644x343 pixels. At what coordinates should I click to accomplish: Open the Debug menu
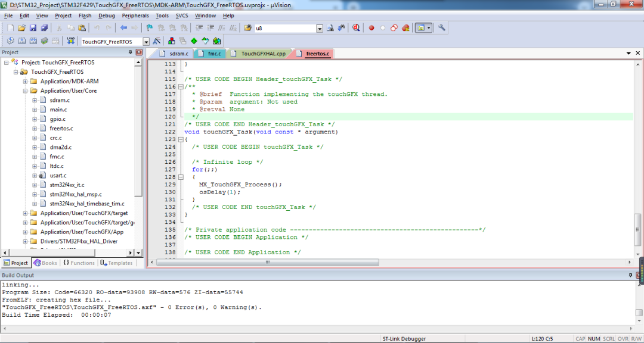pos(107,15)
